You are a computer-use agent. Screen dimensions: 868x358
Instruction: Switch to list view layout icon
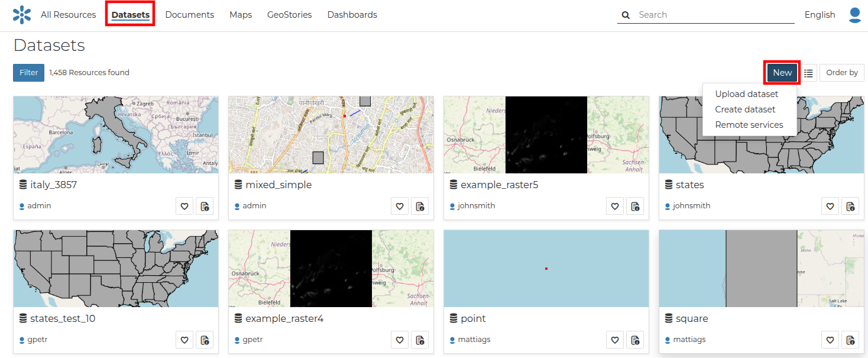pyautogui.click(x=808, y=73)
